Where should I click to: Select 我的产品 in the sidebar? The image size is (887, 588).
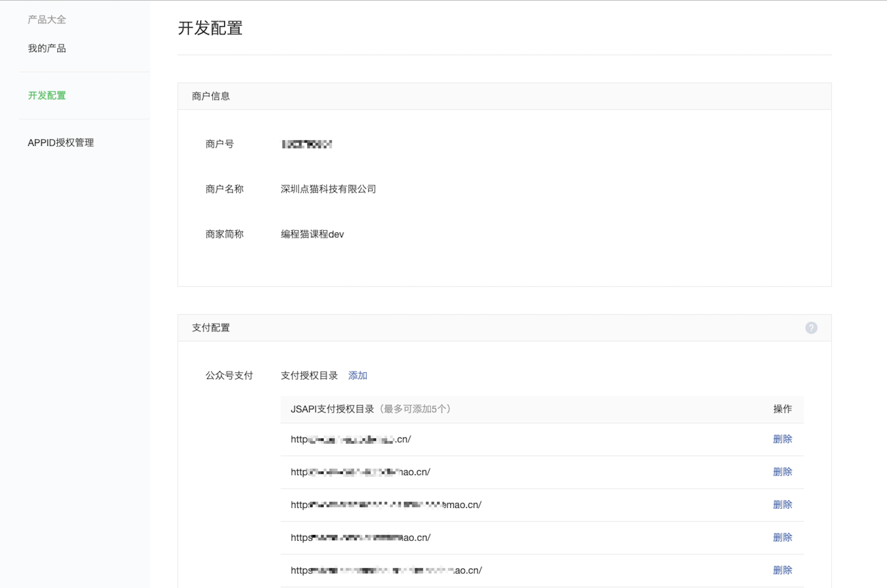click(47, 48)
